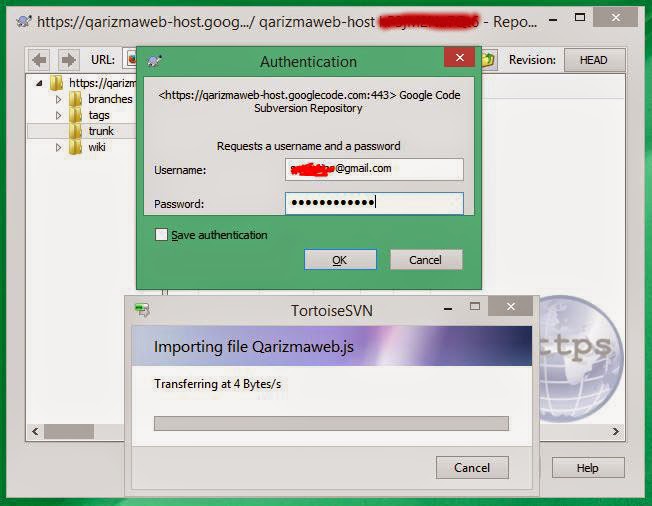Click the 'Transferring at 4 Bytes/s' text
Screen dimensions: 652x506
[x=217, y=384]
